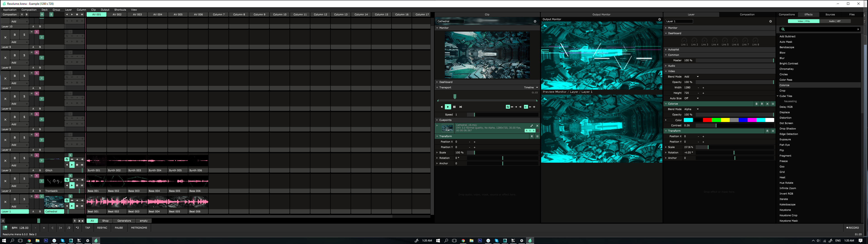Viewport: 868px width, 244px height.
Task: Click random playback icon in Clip transport
Action: coord(461,107)
